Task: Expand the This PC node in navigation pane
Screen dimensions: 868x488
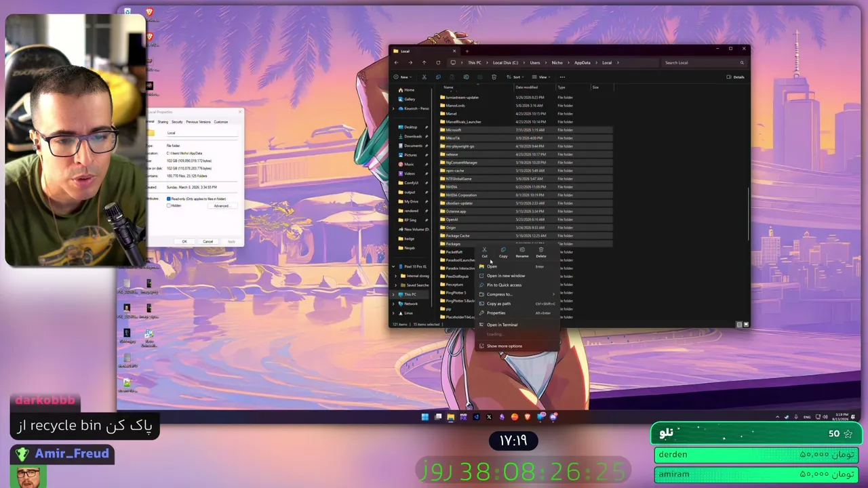Action: (393, 294)
